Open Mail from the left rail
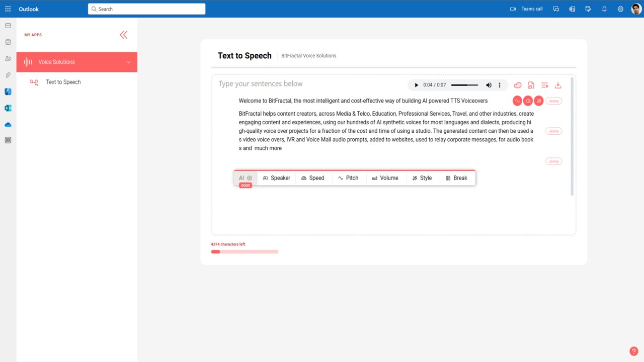The image size is (644, 362). point(8,26)
